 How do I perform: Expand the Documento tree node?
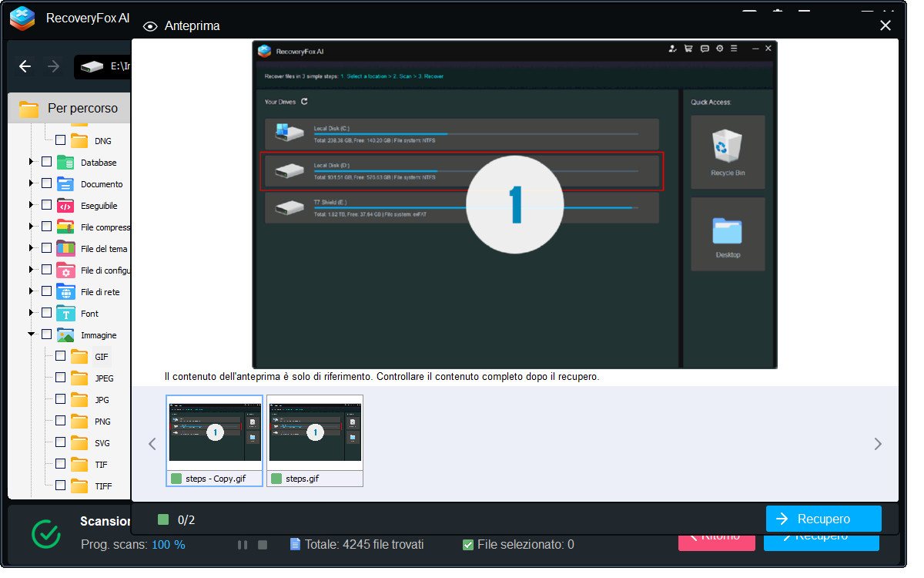tap(32, 184)
